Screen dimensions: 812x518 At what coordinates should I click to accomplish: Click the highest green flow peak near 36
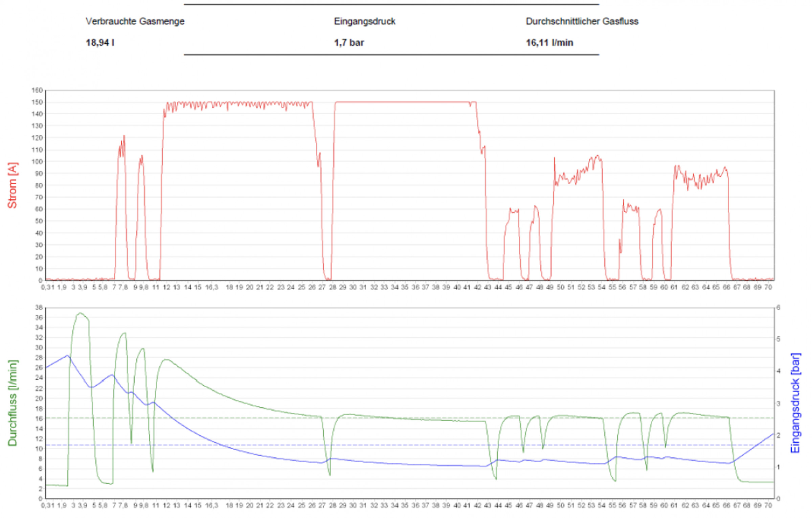coord(80,313)
